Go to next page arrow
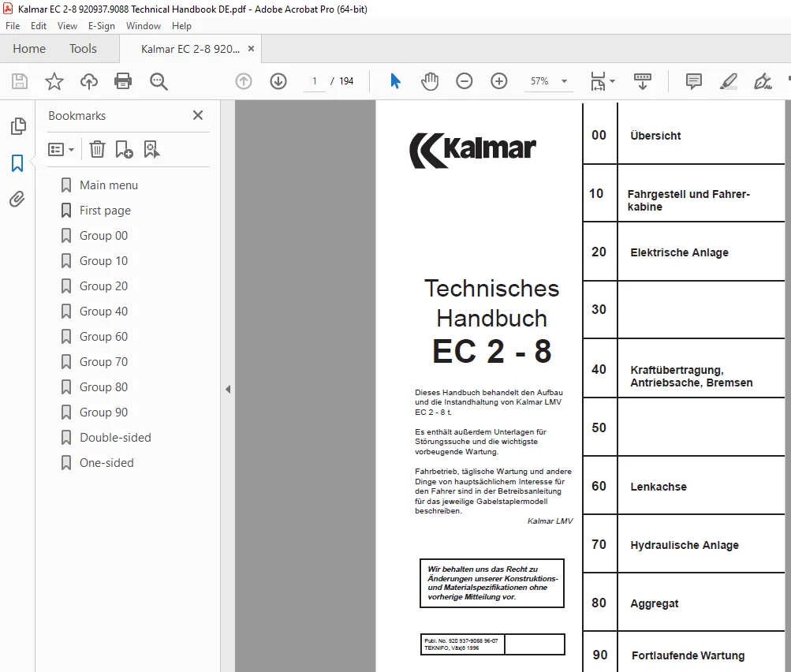This screenshot has width=791, height=672. [278, 81]
